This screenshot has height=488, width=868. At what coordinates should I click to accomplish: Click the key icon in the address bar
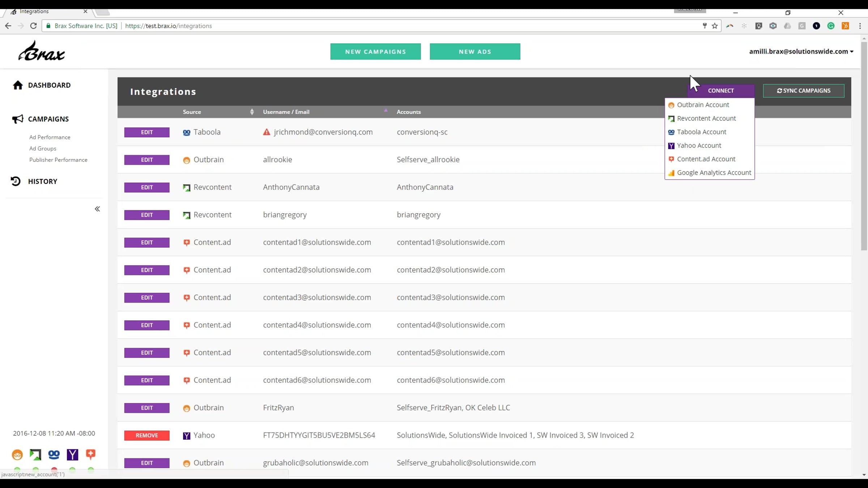705,26
